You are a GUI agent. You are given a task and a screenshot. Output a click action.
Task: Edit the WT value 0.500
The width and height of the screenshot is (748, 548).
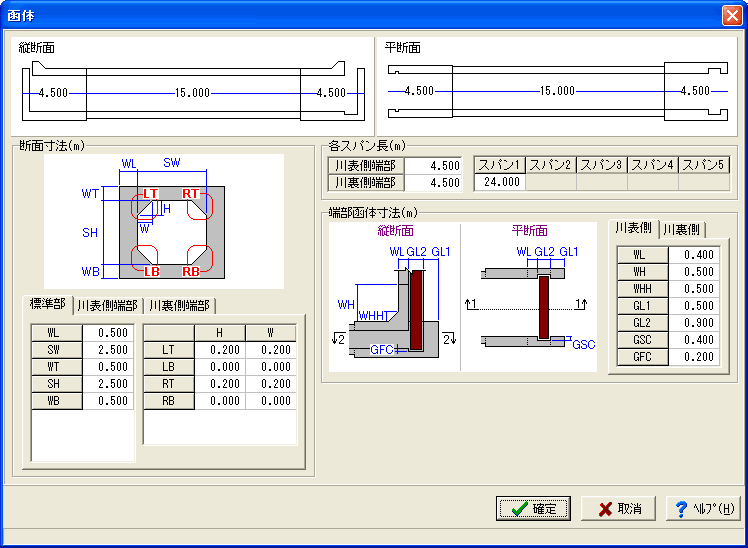[108, 367]
